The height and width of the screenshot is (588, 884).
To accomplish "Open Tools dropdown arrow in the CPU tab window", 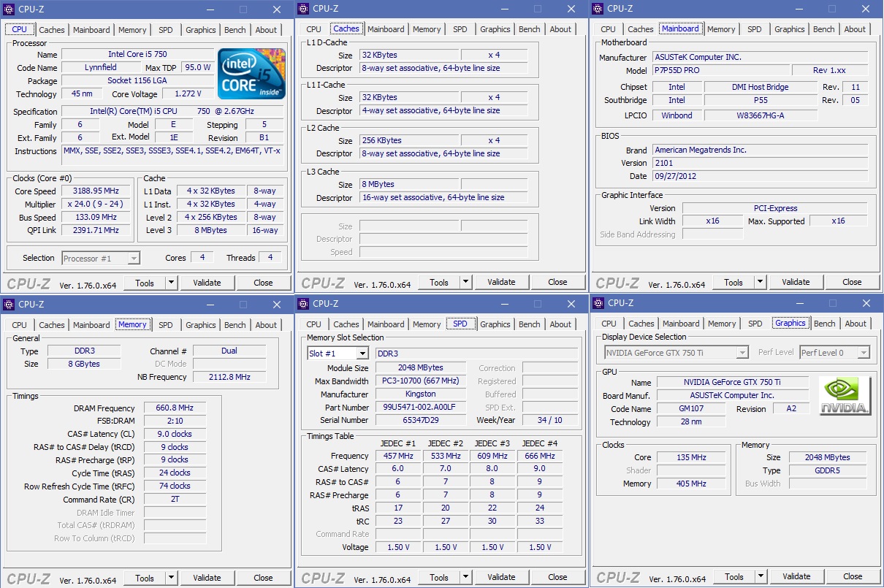I will click(x=172, y=283).
